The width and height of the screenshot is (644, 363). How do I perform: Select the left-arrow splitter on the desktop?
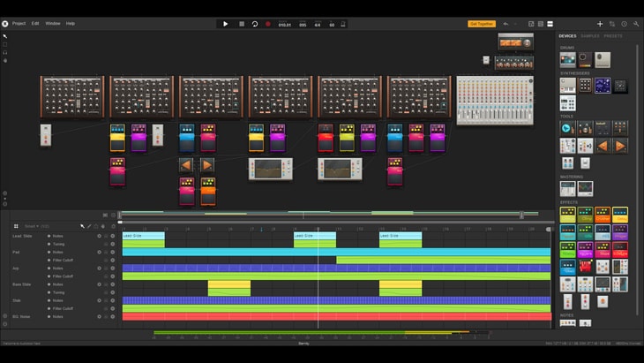(186, 165)
